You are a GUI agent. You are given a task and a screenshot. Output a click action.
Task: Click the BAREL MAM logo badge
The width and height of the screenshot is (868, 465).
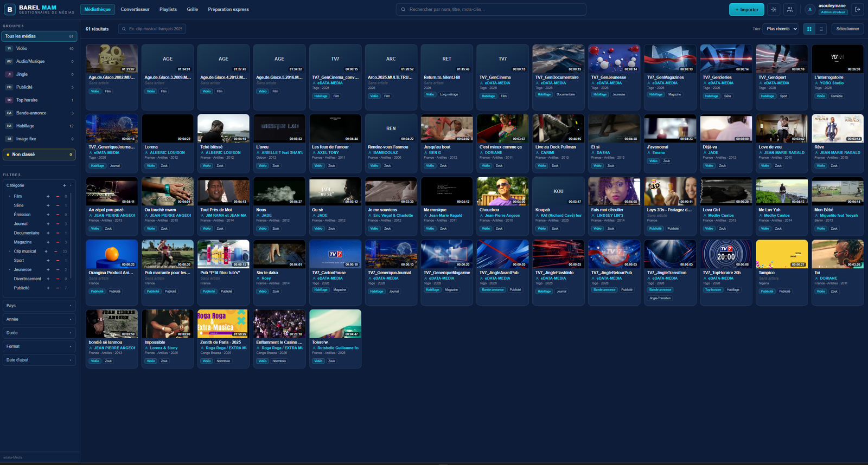[x=10, y=9]
